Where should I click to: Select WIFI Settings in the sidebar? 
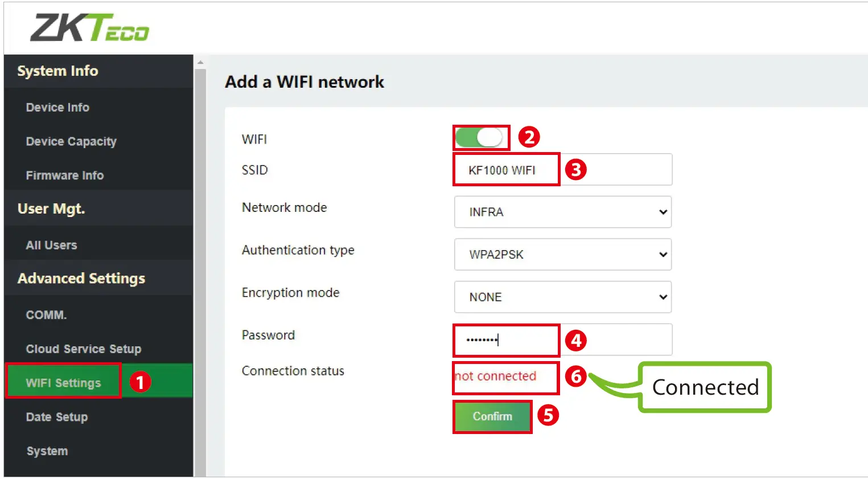[x=63, y=383]
